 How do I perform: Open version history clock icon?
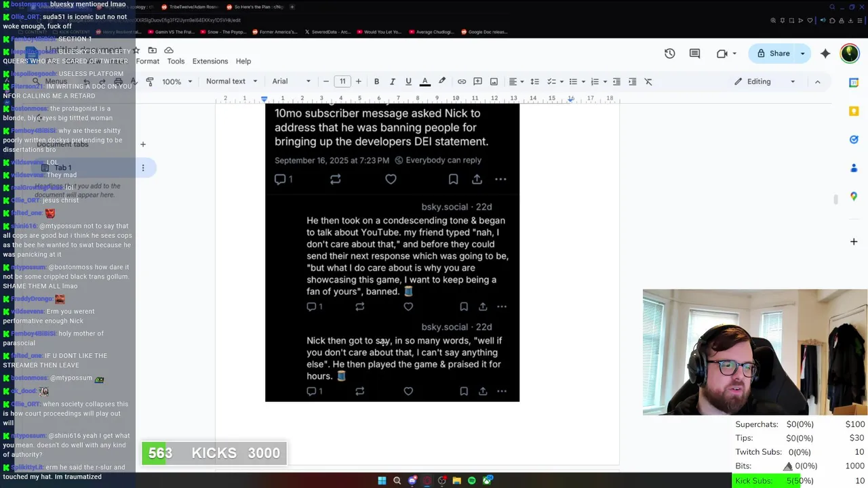669,54
